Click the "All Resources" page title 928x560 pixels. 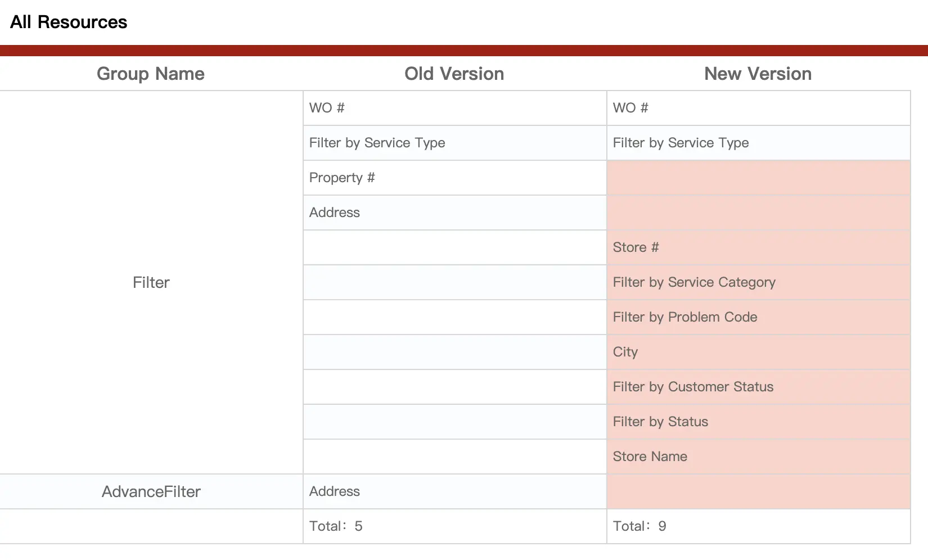click(69, 22)
